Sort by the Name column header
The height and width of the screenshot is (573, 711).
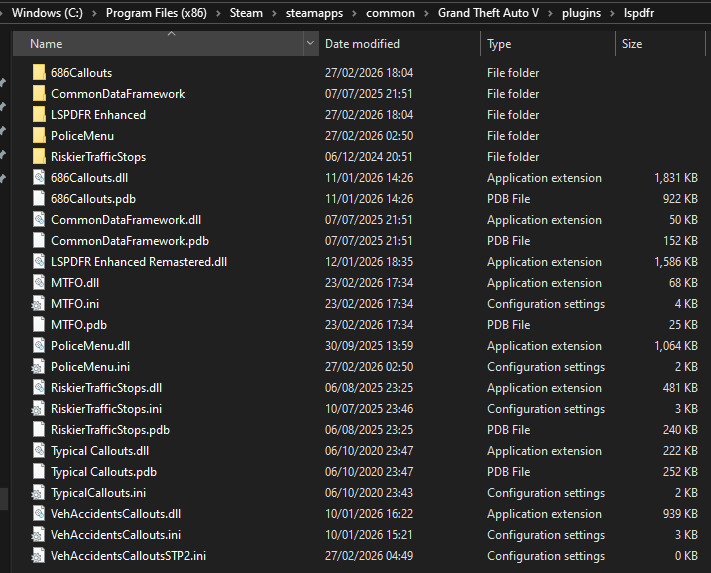coord(158,44)
